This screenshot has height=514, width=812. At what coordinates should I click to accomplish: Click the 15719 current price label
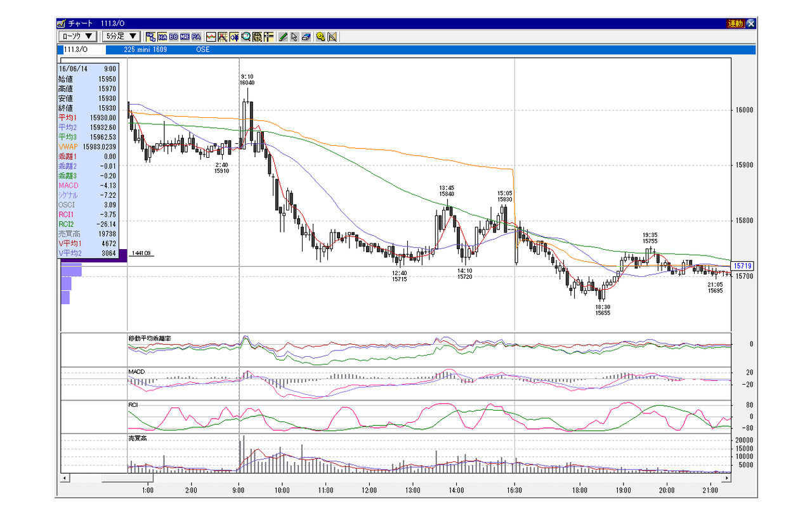click(x=742, y=266)
